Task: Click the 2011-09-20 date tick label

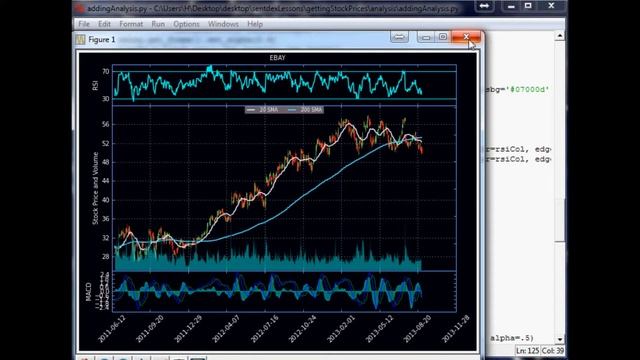Action: point(150,329)
